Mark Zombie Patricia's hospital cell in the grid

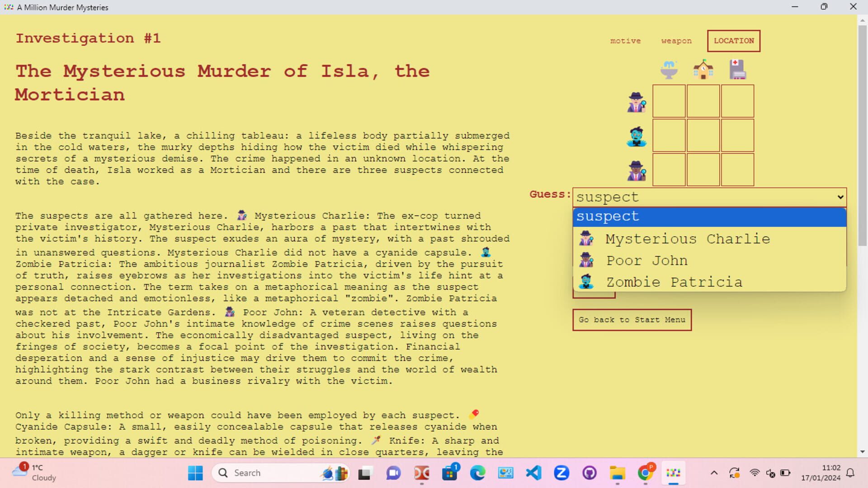tap(737, 136)
